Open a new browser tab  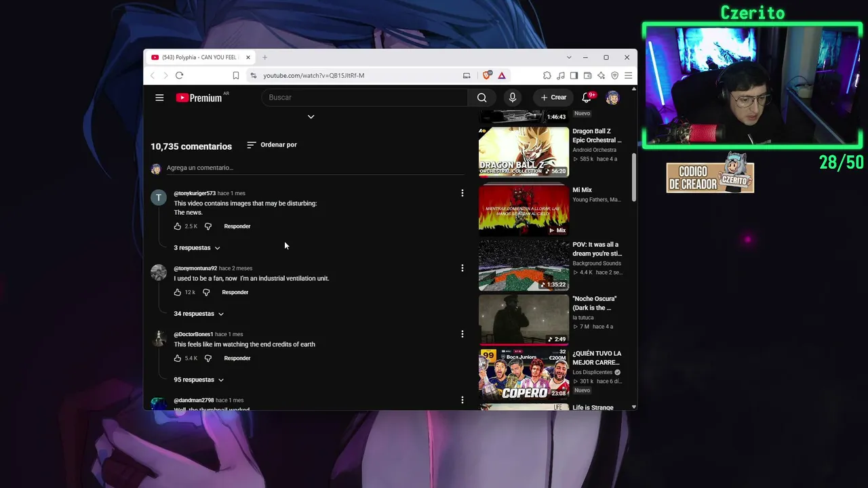tap(264, 58)
